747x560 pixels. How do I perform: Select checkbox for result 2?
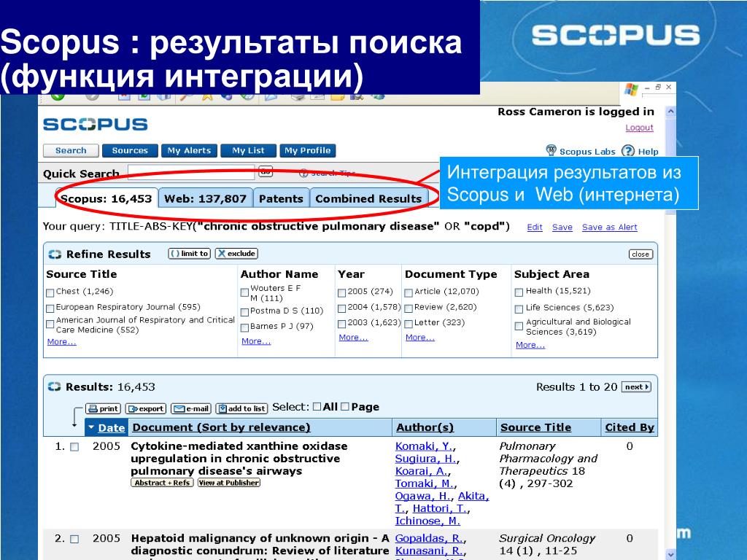pyautogui.click(x=74, y=539)
